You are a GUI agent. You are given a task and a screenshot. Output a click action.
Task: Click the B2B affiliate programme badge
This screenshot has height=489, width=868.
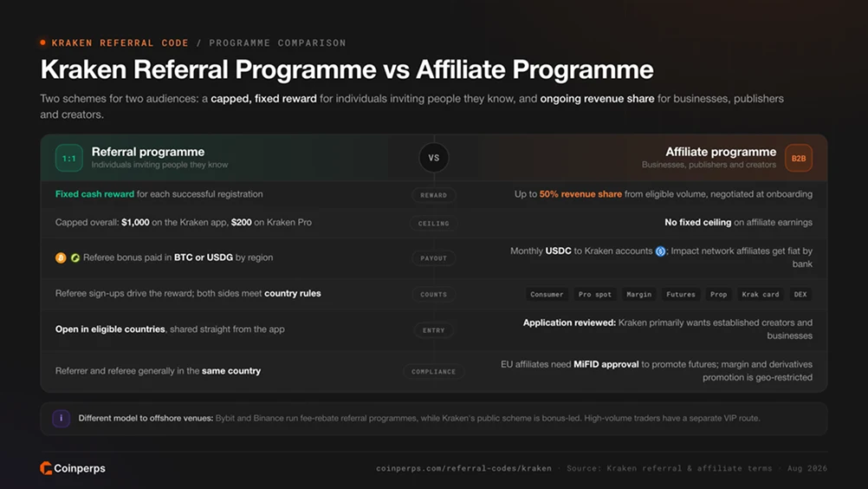(798, 159)
